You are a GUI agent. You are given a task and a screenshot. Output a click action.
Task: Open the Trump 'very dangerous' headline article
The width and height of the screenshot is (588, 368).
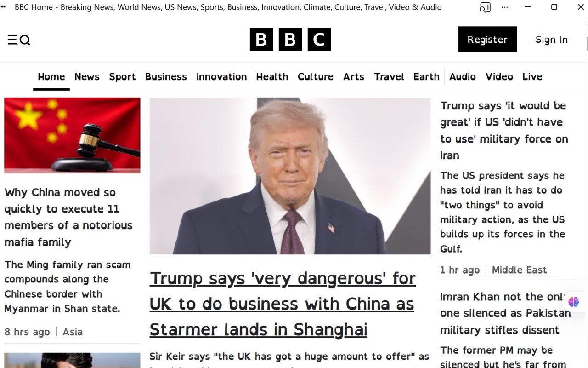283,304
